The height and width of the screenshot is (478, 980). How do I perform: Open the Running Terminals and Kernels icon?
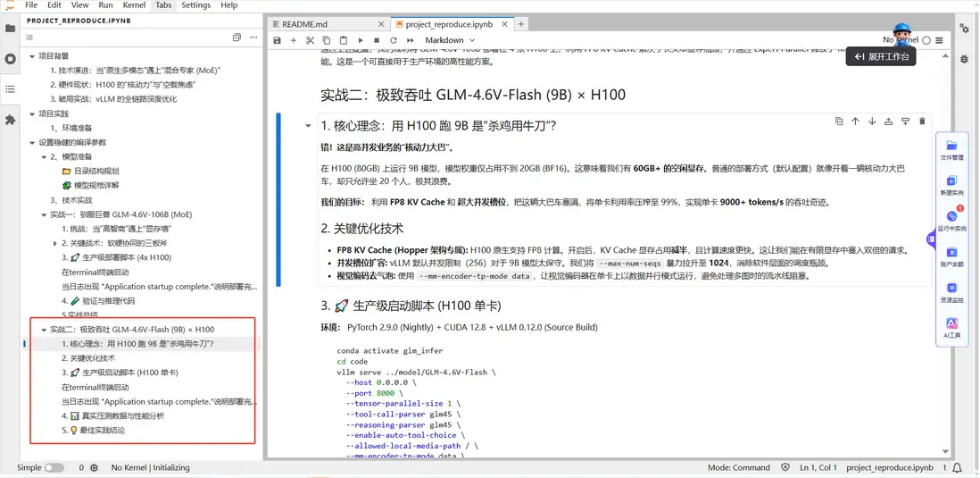(x=10, y=59)
